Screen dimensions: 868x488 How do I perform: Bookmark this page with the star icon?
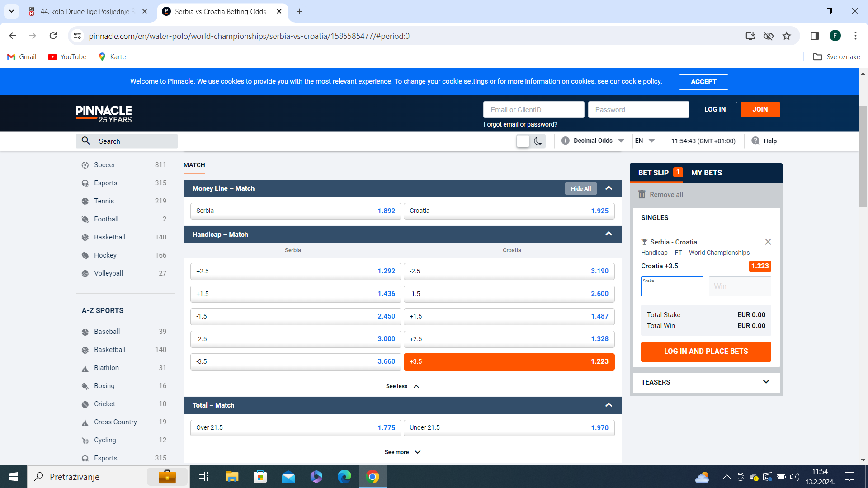tap(787, 36)
